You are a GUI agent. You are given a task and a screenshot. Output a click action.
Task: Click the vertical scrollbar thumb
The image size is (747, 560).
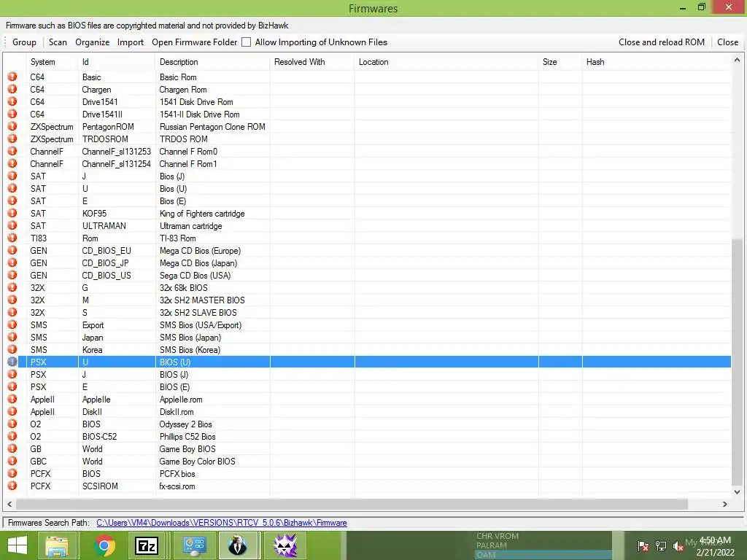click(737, 362)
